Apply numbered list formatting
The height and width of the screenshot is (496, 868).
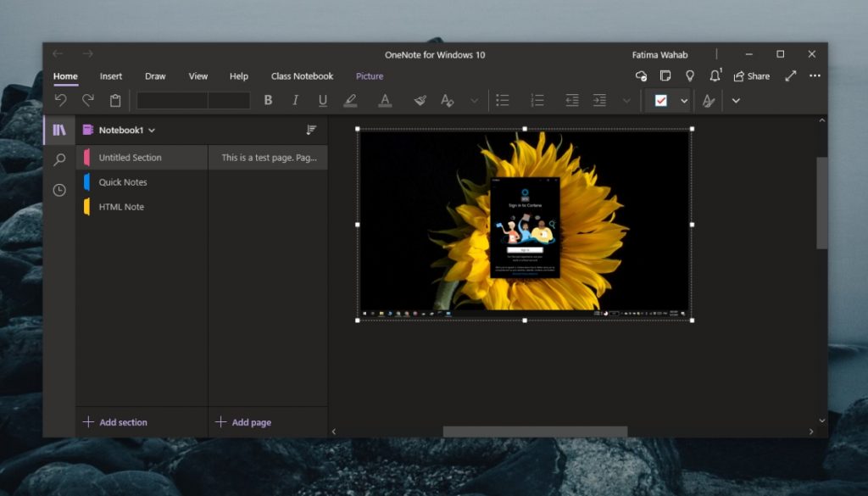click(x=537, y=100)
